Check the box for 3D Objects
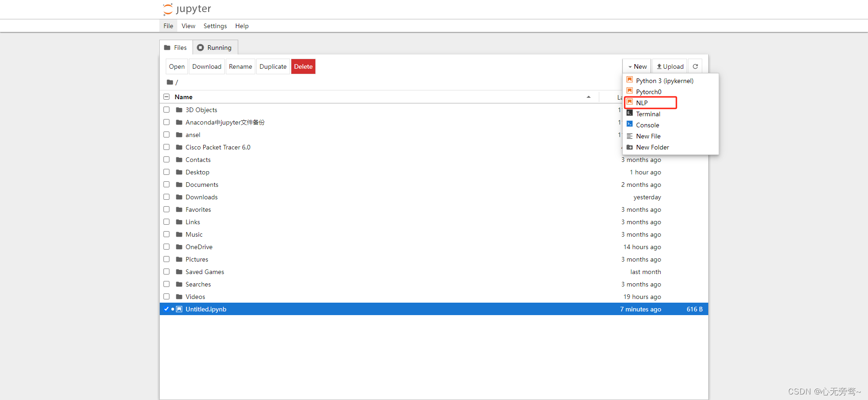Screen dimensions: 868x400 point(166,110)
